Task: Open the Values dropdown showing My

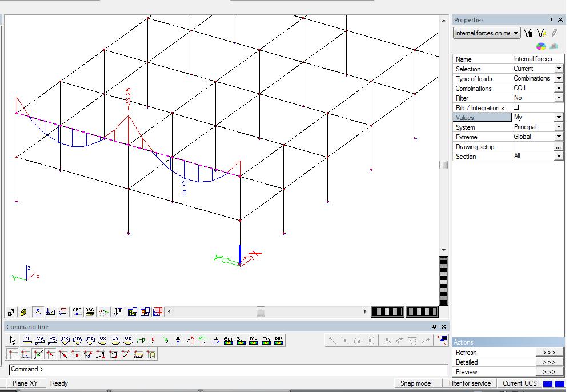Action: (x=558, y=117)
